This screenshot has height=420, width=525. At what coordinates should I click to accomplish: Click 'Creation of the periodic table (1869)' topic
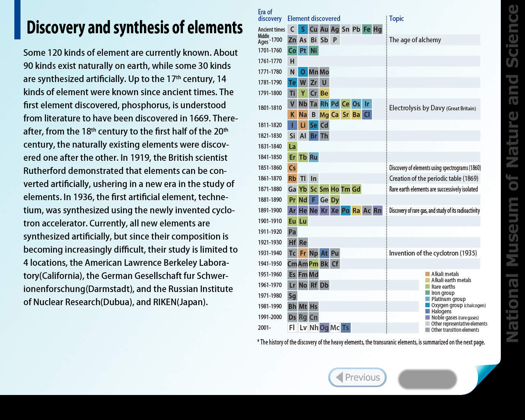[x=434, y=178]
